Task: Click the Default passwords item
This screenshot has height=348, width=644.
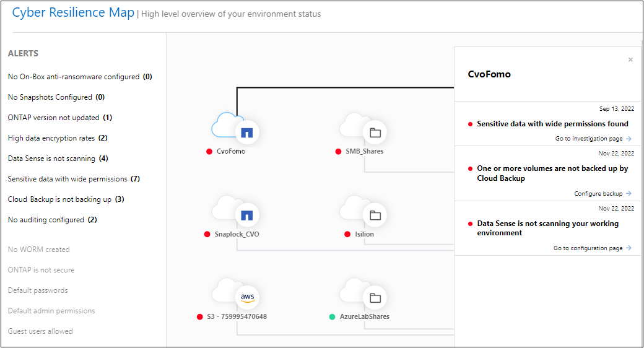Action: click(x=38, y=290)
